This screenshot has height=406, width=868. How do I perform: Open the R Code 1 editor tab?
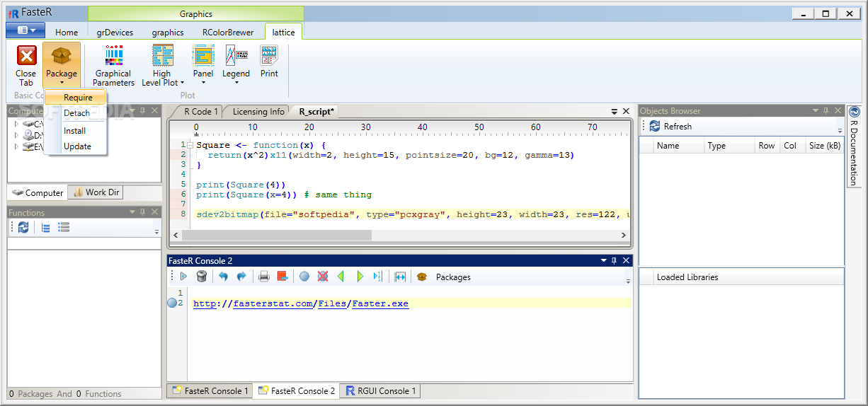(x=201, y=112)
